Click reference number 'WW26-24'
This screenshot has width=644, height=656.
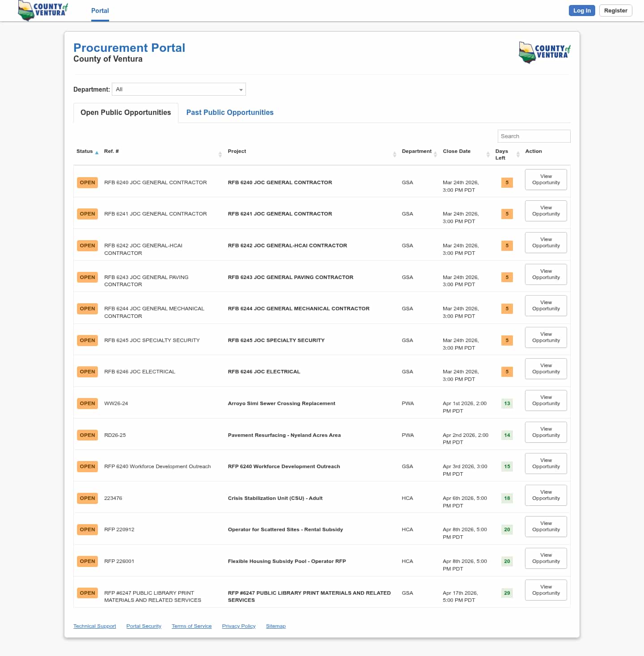pos(116,403)
